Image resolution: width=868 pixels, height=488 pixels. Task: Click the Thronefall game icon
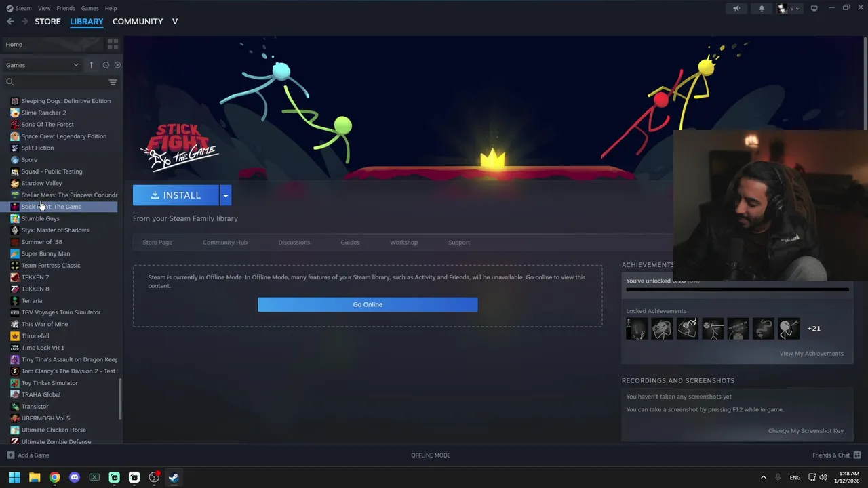15,335
